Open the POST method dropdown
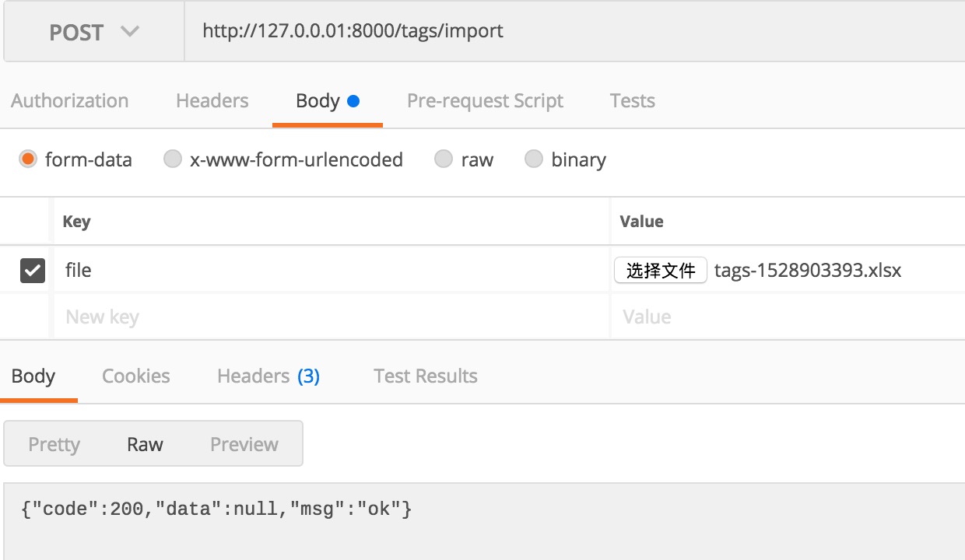Image resolution: width=965 pixels, height=560 pixels. (x=93, y=32)
